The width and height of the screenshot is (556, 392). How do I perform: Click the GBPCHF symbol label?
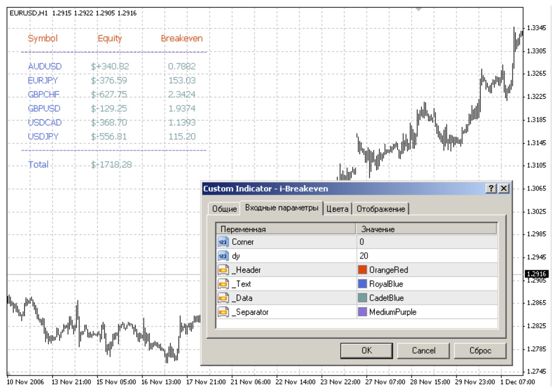click(x=44, y=94)
